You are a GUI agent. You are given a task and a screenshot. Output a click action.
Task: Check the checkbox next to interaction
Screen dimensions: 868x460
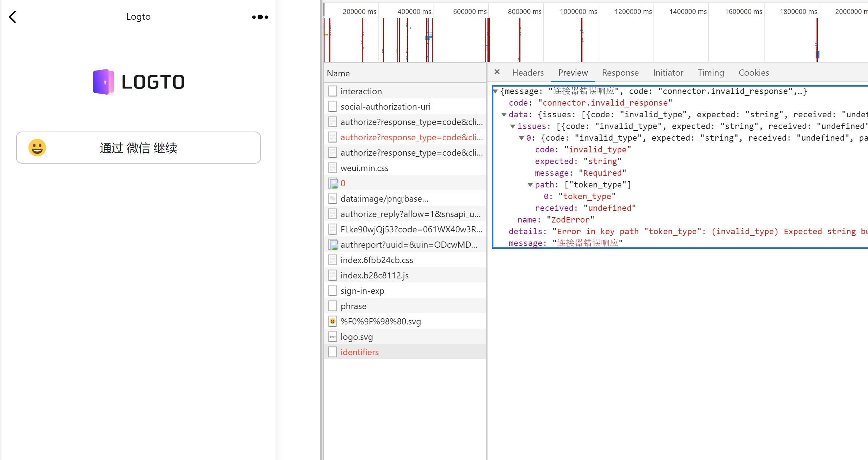tap(332, 91)
